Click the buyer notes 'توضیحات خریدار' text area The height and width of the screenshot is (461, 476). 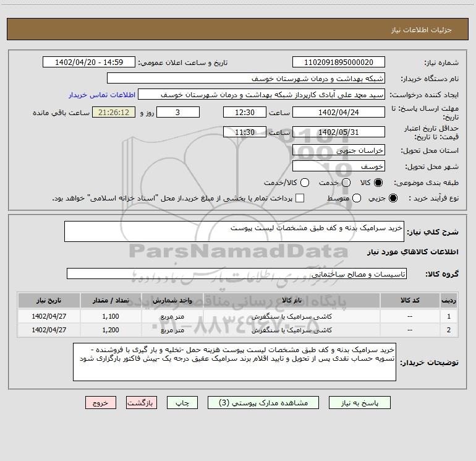coord(234,362)
